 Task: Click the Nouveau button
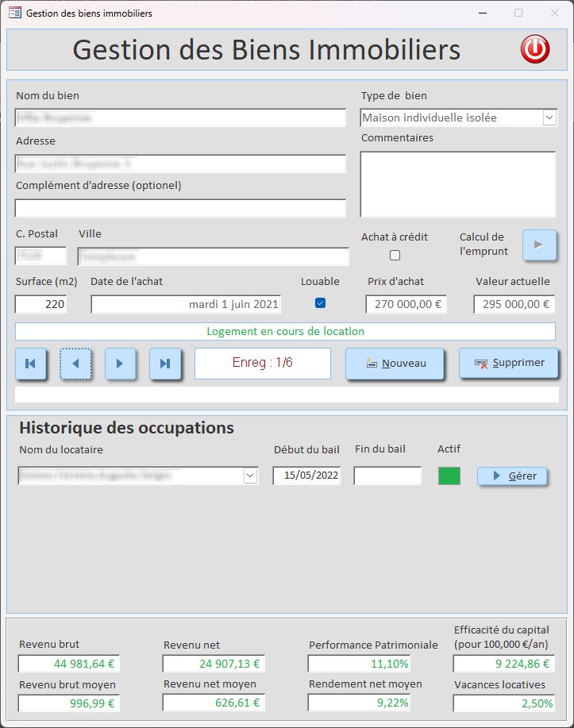tap(395, 364)
